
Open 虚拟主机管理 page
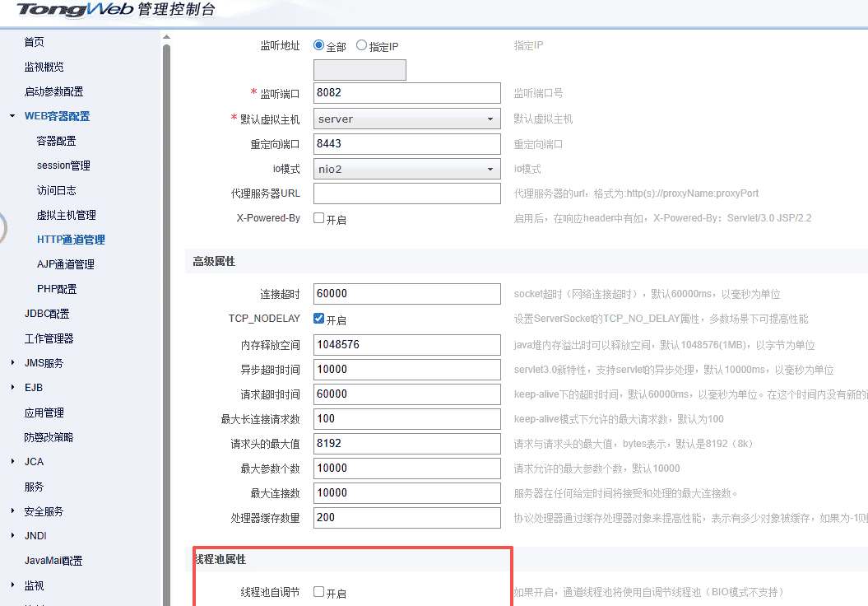click(67, 215)
